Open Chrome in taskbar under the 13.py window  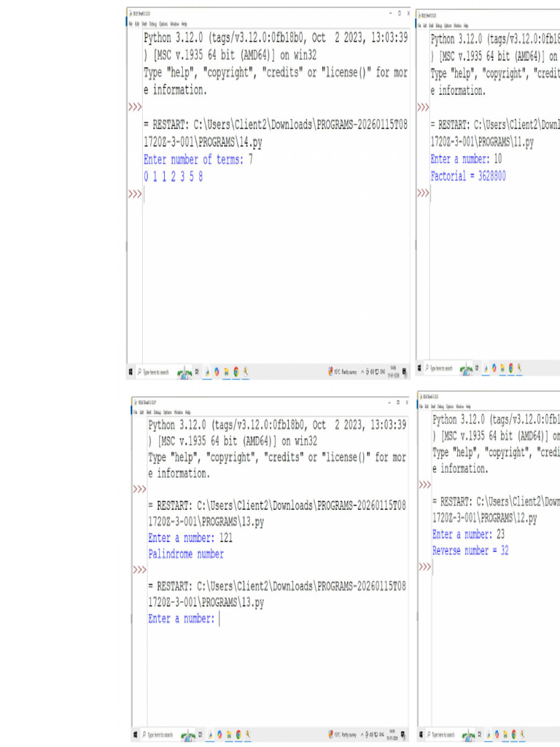[238, 734]
